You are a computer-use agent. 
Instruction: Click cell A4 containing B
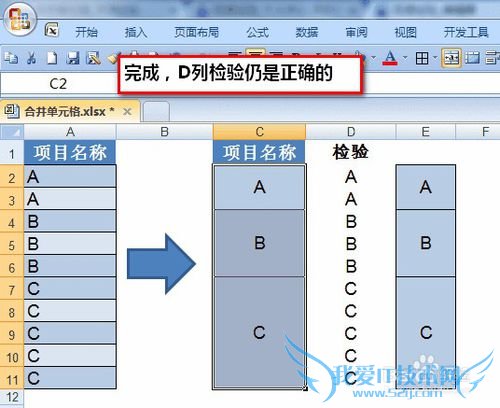click(x=70, y=221)
